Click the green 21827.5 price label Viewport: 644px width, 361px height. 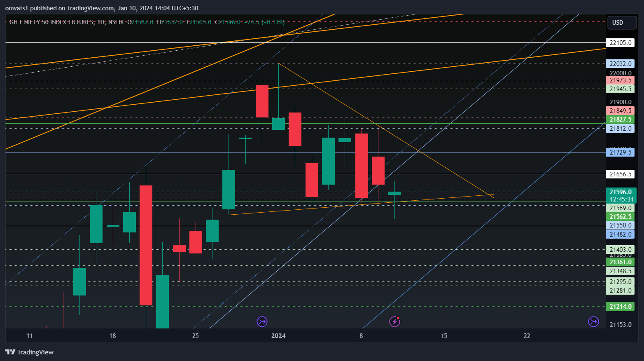pos(620,120)
